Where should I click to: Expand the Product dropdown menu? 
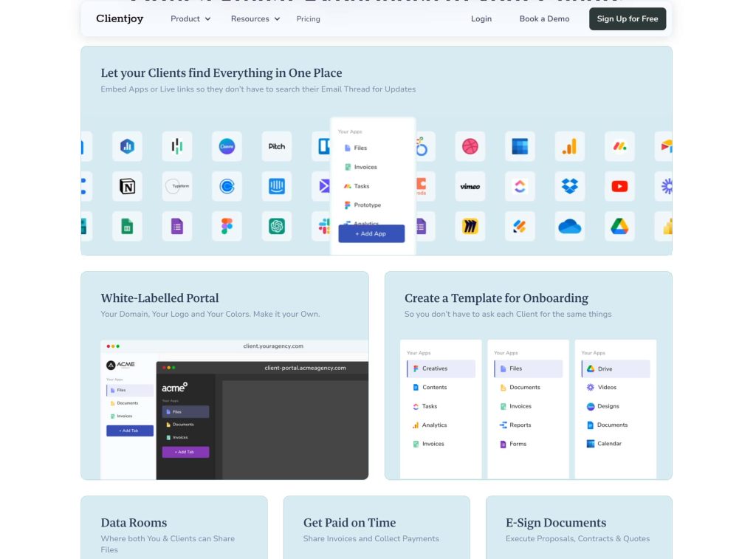190,18
